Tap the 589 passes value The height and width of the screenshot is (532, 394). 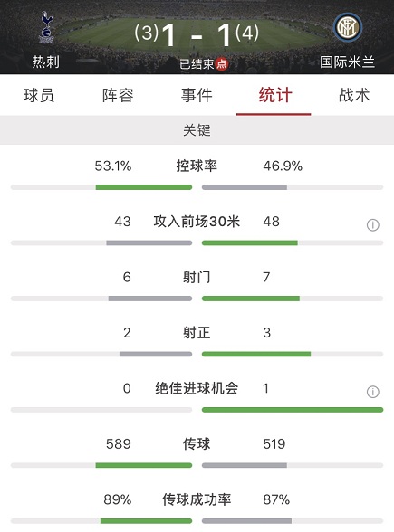[119, 443]
